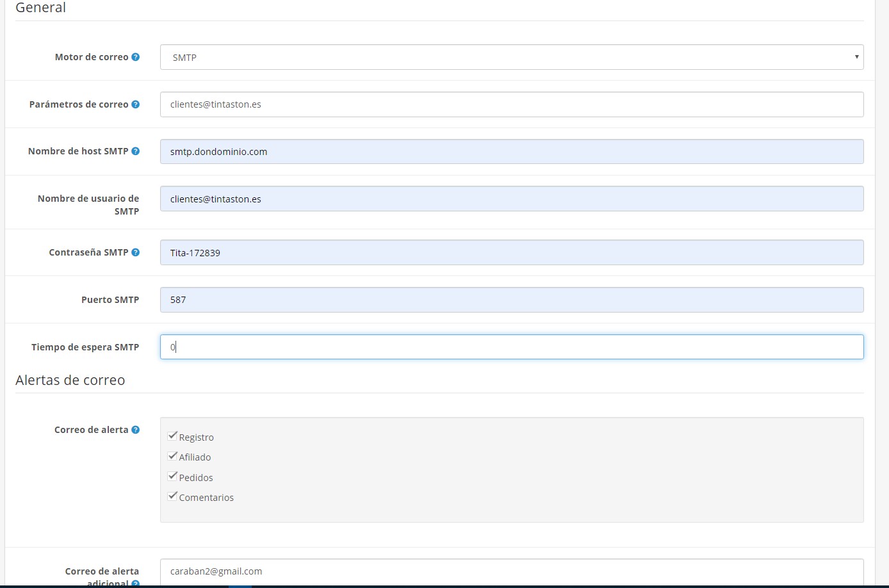889x588 pixels.
Task: Focus the Parámetros de correo field
Action: 512,104
